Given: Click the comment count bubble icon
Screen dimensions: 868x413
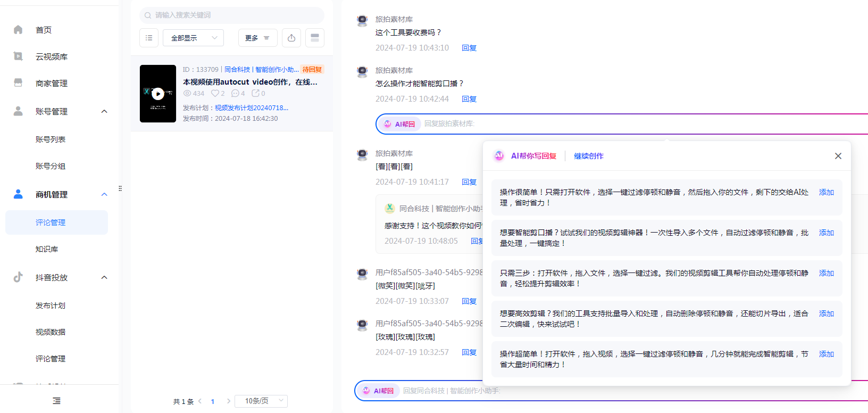Looking at the screenshot, I should coord(235,93).
